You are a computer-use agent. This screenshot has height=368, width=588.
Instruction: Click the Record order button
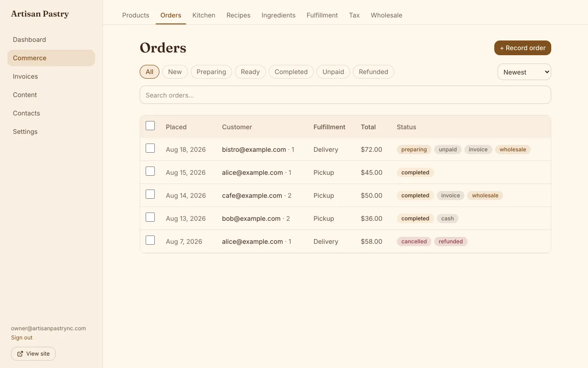(523, 48)
